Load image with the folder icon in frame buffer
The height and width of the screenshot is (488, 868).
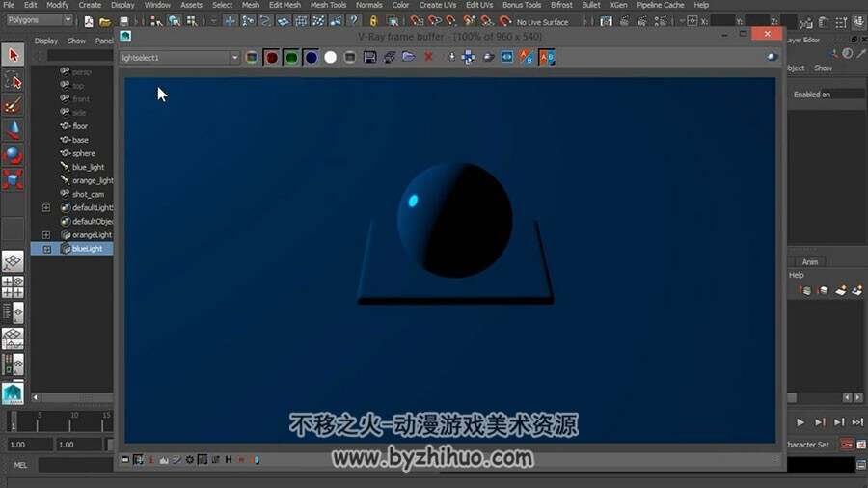[x=409, y=58]
